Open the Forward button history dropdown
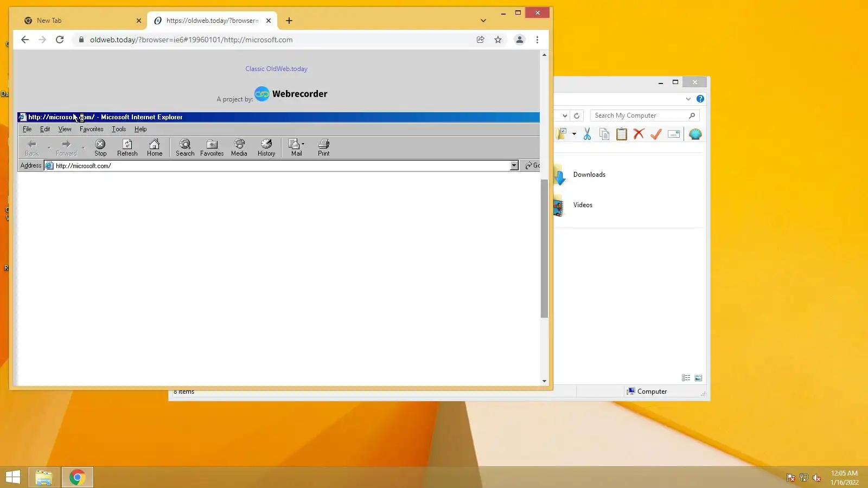This screenshot has height=488, width=868. (83, 147)
